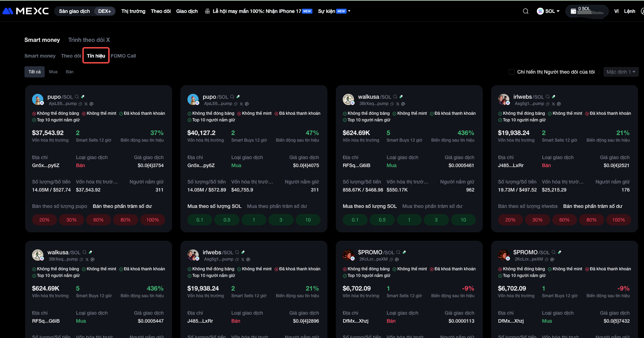Enable Chỉ hiển thị Người theo dõi của tôi
Screen dimensions: 644x338
click(512, 72)
